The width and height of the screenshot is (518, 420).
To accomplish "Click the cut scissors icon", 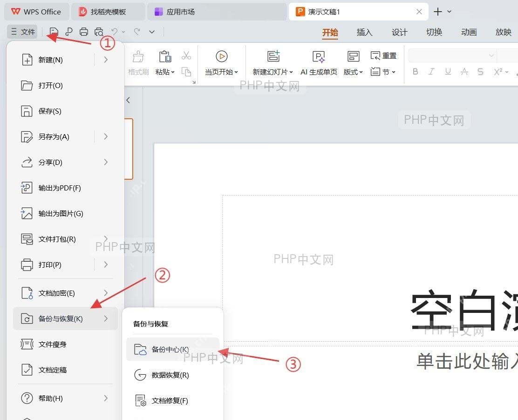I will [186, 55].
